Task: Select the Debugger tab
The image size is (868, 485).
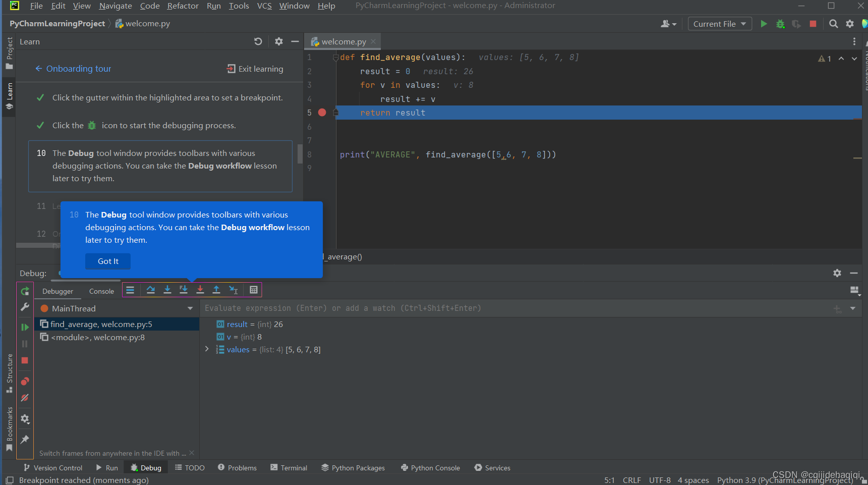Action: pos(57,291)
